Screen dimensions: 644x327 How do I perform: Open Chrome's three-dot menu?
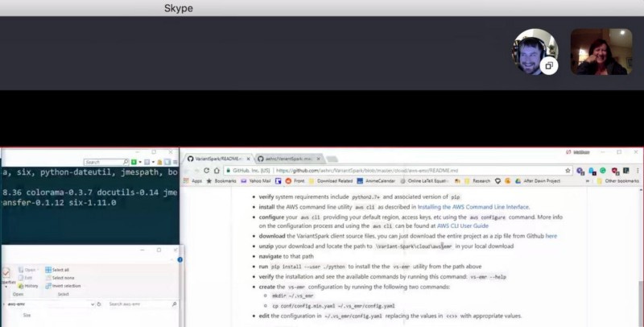coord(638,171)
